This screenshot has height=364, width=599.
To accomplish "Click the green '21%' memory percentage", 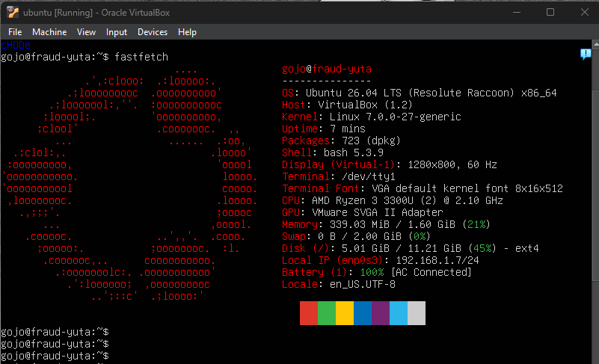I will tap(476, 224).
